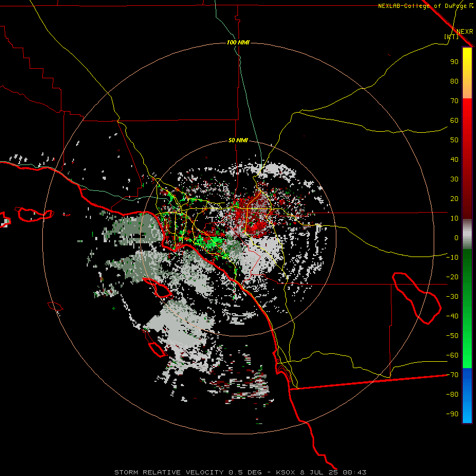Image resolution: width=476 pixels, height=476 pixels.
Task: Click the "-50" value on velocity scale
Action: 452,336
